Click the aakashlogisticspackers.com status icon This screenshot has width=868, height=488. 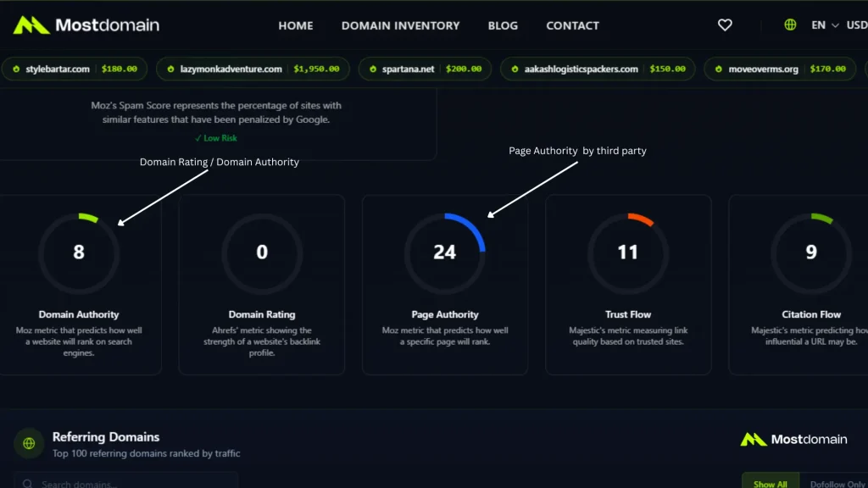[x=515, y=69]
